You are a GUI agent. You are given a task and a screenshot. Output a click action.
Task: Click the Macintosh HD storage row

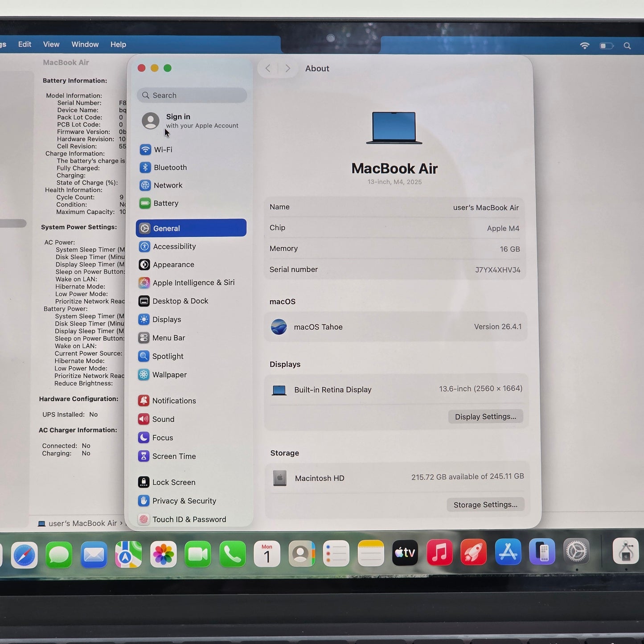point(396,478)
